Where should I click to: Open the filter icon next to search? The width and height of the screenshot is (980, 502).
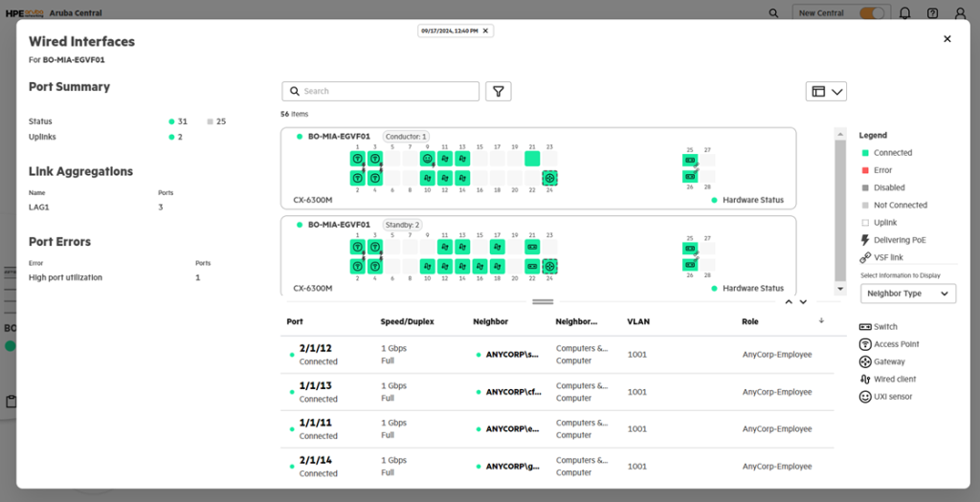pyautogui.click(x=498, y=91)
